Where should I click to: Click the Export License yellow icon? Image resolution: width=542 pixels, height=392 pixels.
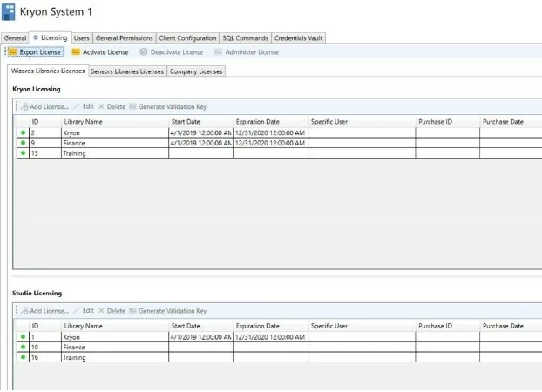(13, 52)
